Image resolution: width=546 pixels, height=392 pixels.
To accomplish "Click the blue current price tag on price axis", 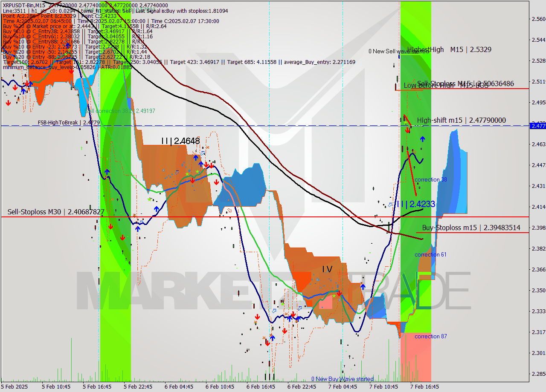I will point(538,125).
